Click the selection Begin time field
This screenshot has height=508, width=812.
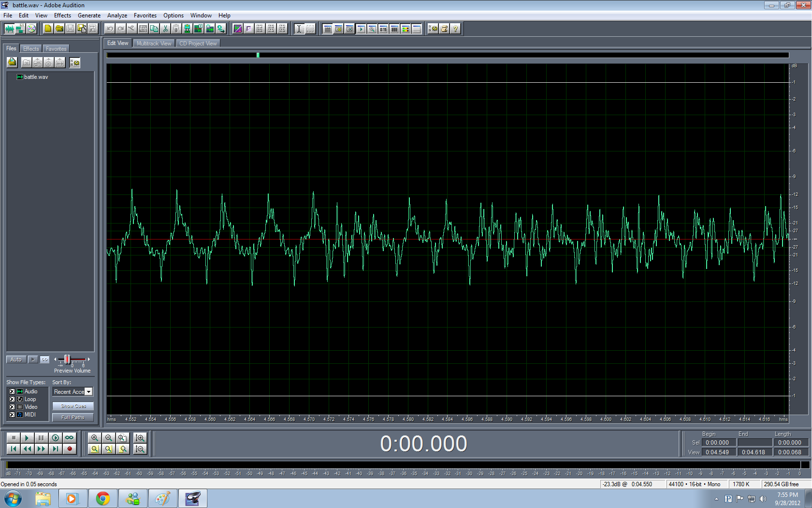(x=719, y=443)
